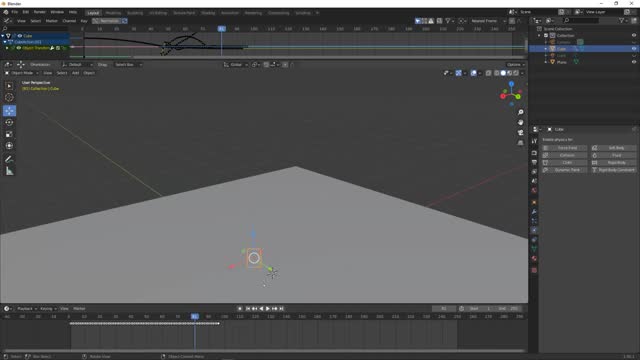Collapse the Collection tree in outliner

click(x=539, y=36)
